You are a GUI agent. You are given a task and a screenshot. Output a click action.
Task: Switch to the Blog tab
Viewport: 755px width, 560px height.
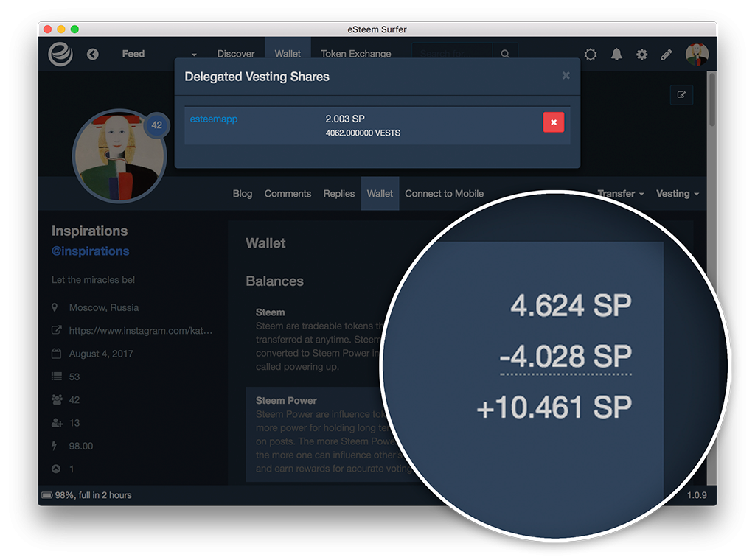[x=242, y=193]
